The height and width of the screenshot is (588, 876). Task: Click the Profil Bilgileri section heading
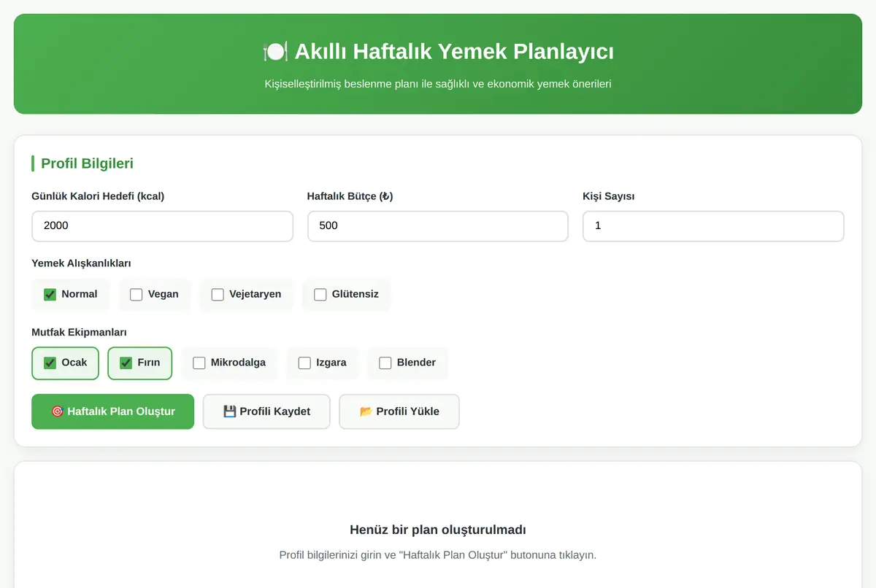87,163
